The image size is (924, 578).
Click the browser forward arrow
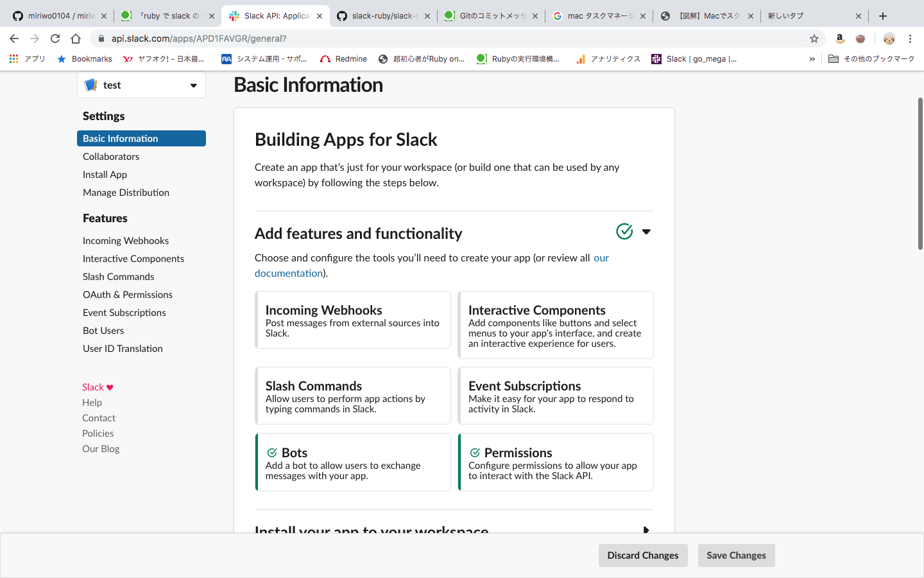[x=35, y=39]
